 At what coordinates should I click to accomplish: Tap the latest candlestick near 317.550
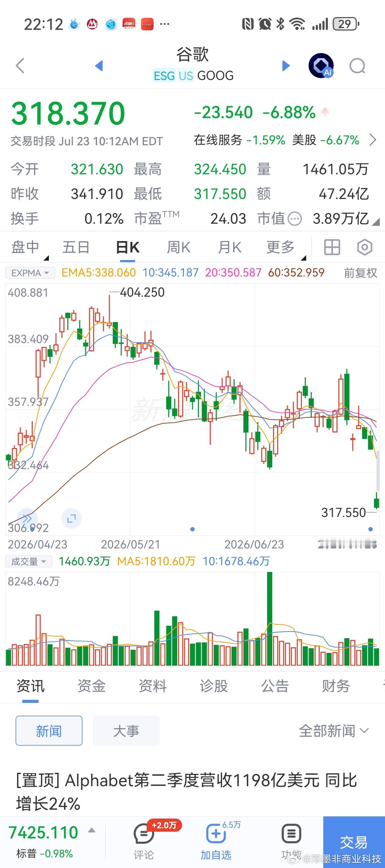(376, 501)
